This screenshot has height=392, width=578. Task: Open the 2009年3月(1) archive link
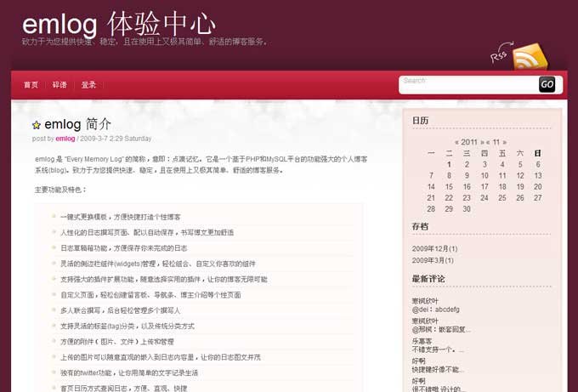pyautogui.click(x=433, y=260)
